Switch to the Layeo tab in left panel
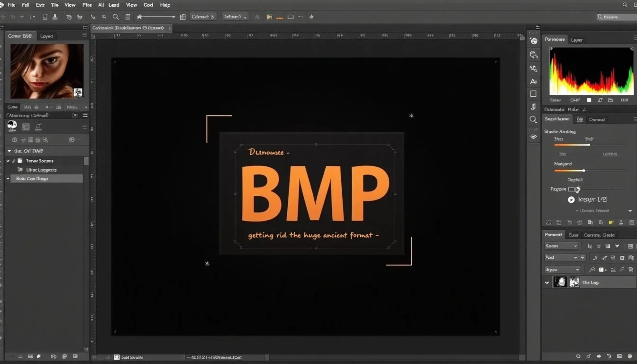The width and height of the screenshot is (637, 364). pyautogui.click(x=47, y=36)
